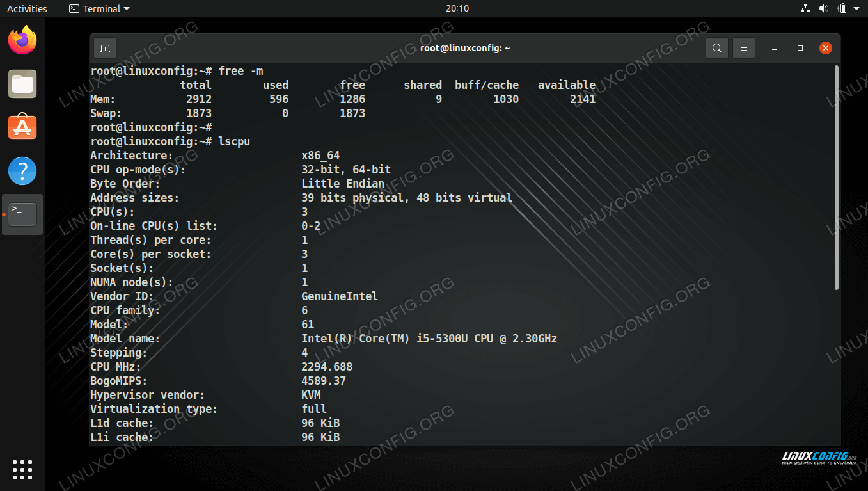Click the terminal search icon

(717, 48)
